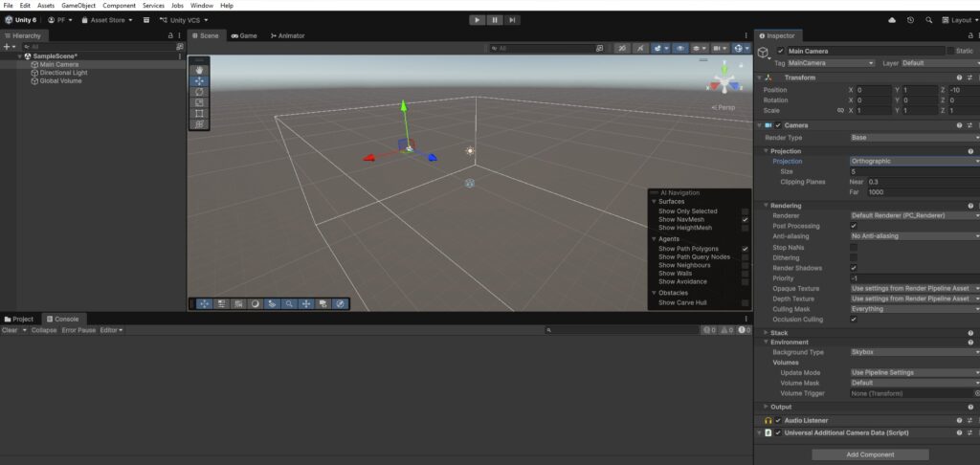
Task: Click Collapse in Console
Action: [x=44, y=330]
